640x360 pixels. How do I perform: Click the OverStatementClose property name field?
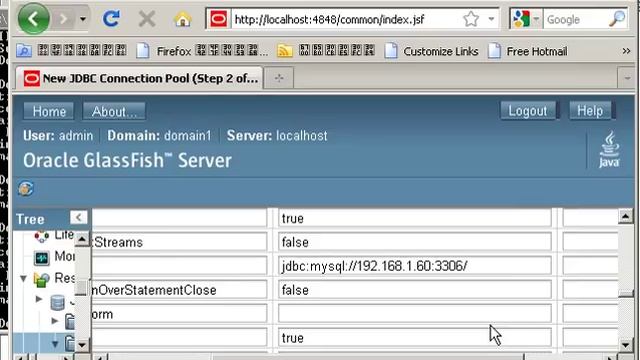coord(179,290)
